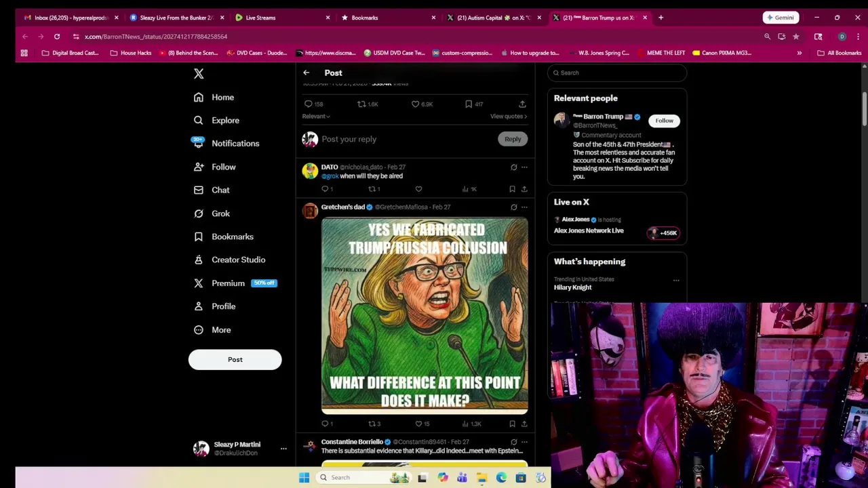This screenshot has width=868, height=488.
Task: Open the Gemini button in Chrome
Action: [x=780, y=18]
